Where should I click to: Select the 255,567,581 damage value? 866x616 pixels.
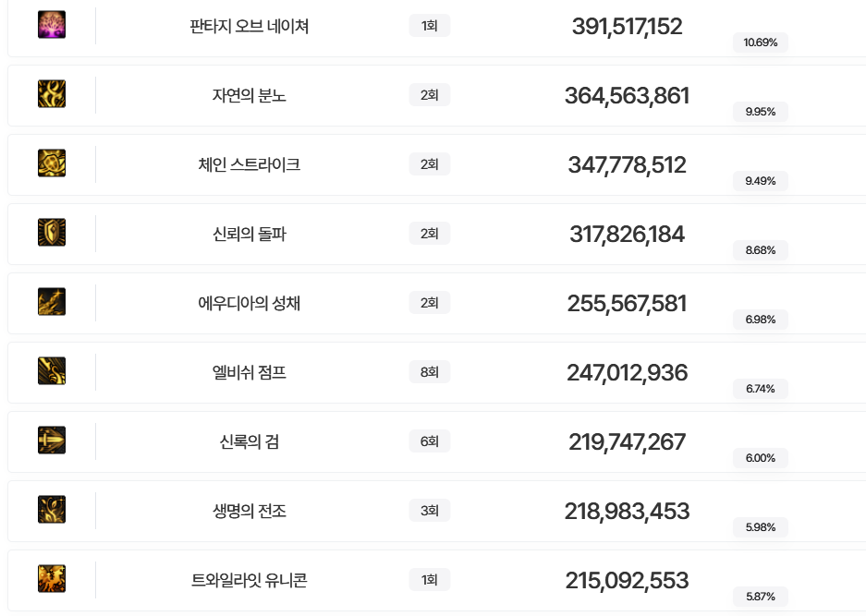(x=627, y=304)
